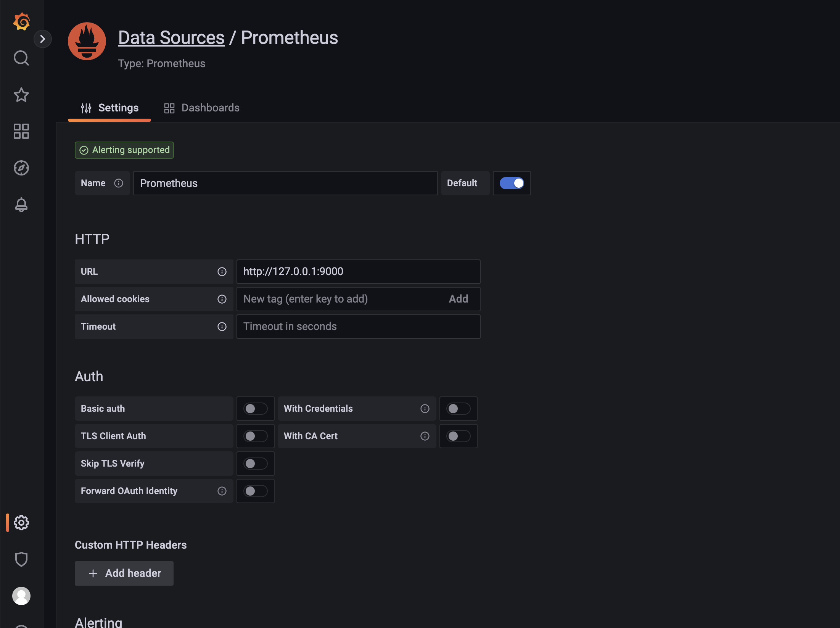This screenshot has width=840, height=628.
Task: Click the Add header button
Action: pos(124,573)
